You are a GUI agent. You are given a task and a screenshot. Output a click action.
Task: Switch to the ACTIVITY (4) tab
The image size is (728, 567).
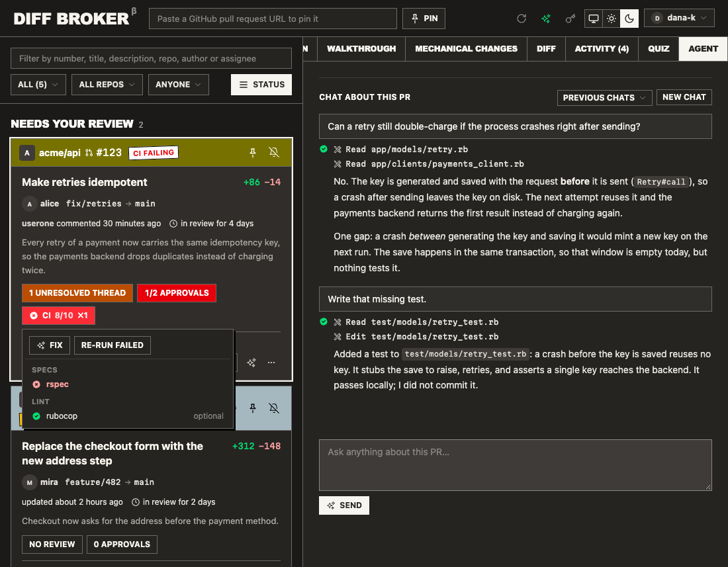(x=602, y=49)
